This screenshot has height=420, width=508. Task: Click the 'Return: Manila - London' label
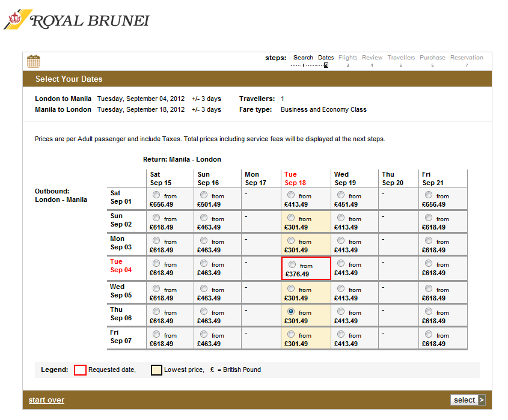point(182,159)
